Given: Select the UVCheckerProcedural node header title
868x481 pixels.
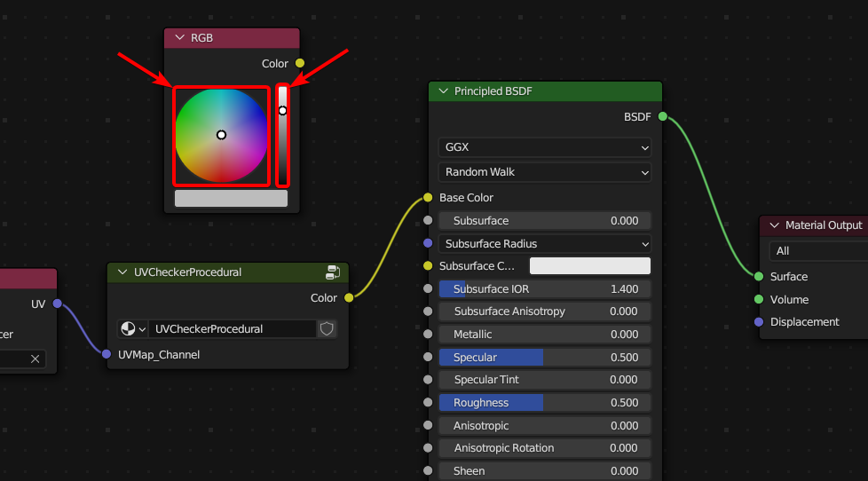Looking at the screenshot, I should point(187,272).
